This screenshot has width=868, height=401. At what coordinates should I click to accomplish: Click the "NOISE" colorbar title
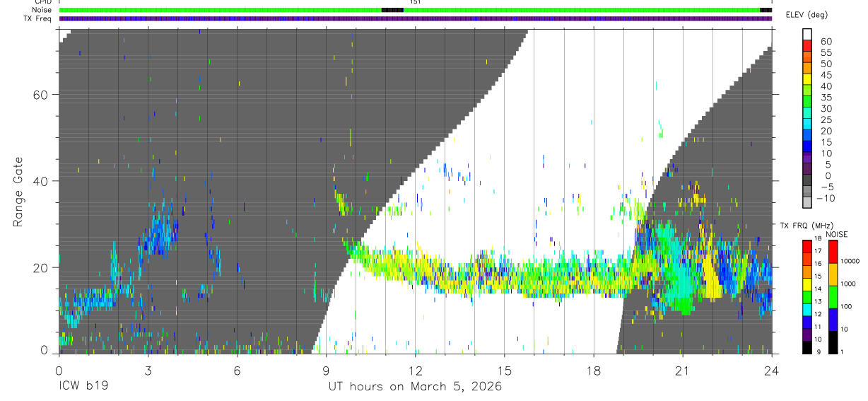pos(837,234)
